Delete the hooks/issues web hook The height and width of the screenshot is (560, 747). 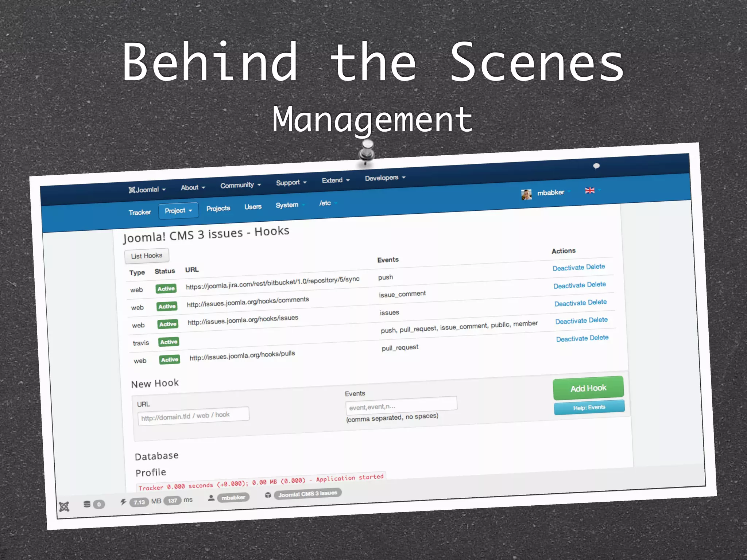[x=597, y=302]
